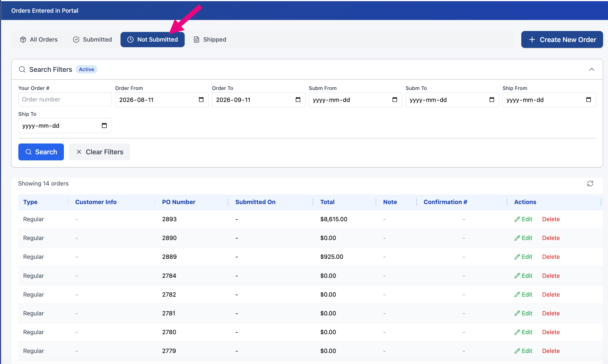Click the Order From date field
This screenshot has width=608, height=364.
[x=162, y=100]
